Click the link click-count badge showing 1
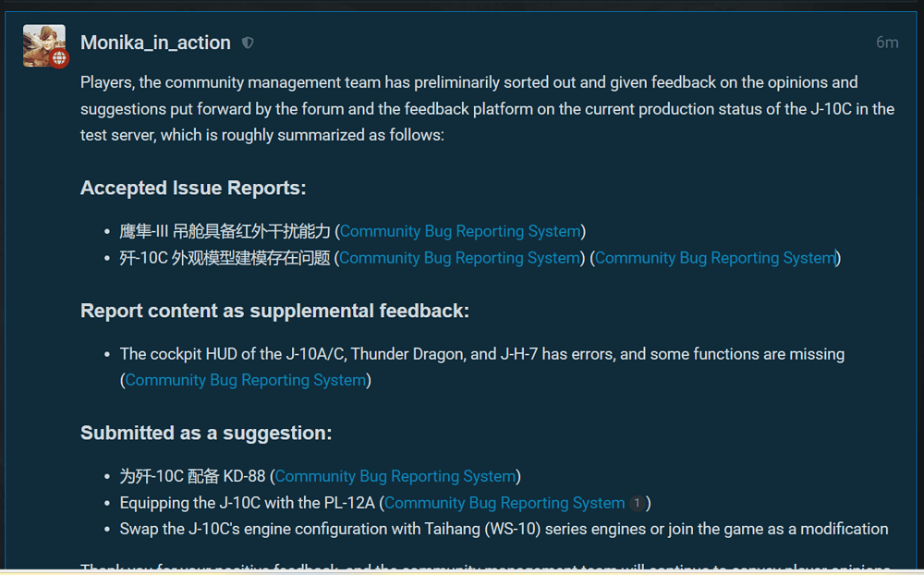924x575 pixels. [637, 503]
